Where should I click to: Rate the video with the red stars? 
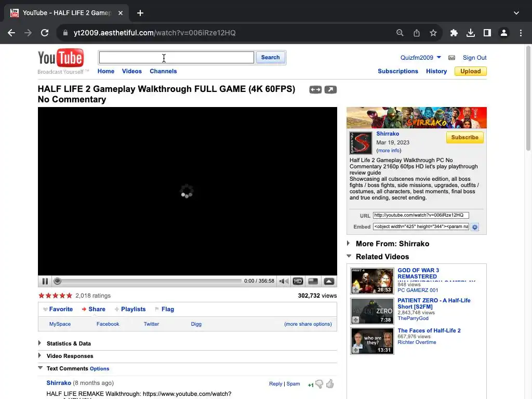(55, 296)
